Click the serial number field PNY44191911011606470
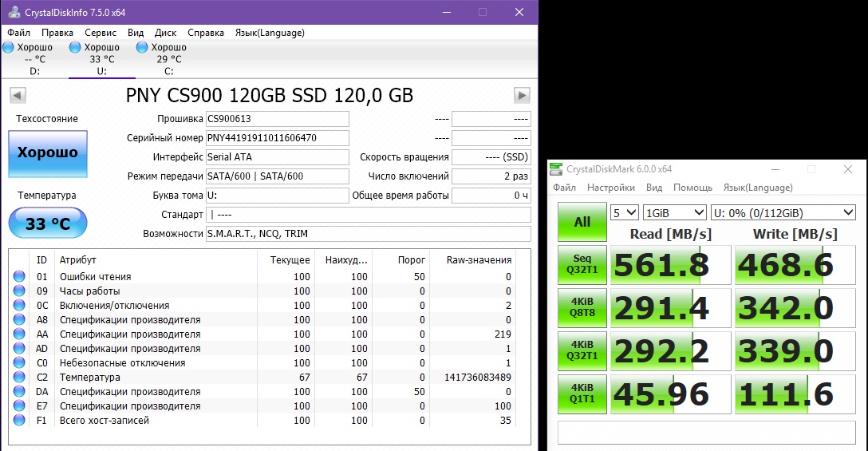The width and height of the screenshot is (868, 451). tap(278, 138)
